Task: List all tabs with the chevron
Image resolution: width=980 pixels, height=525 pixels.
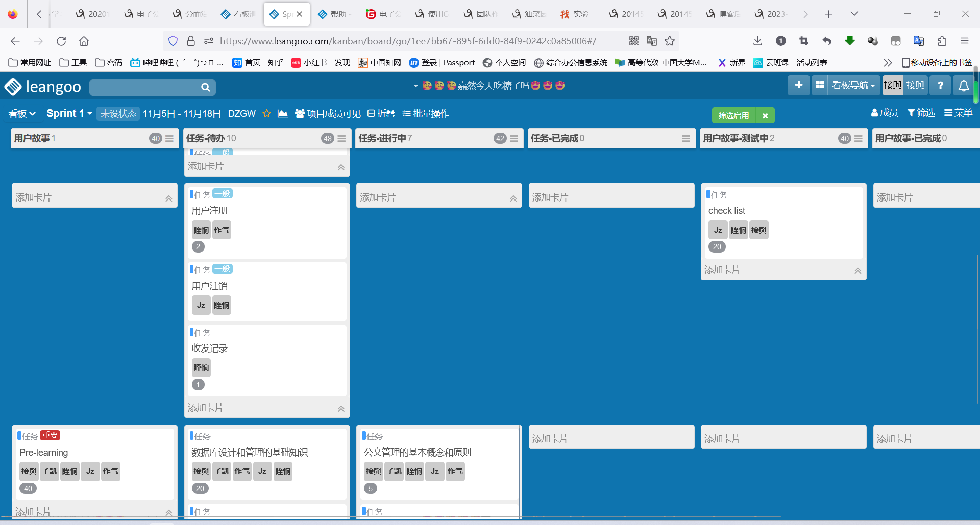Action: [854, 14]
